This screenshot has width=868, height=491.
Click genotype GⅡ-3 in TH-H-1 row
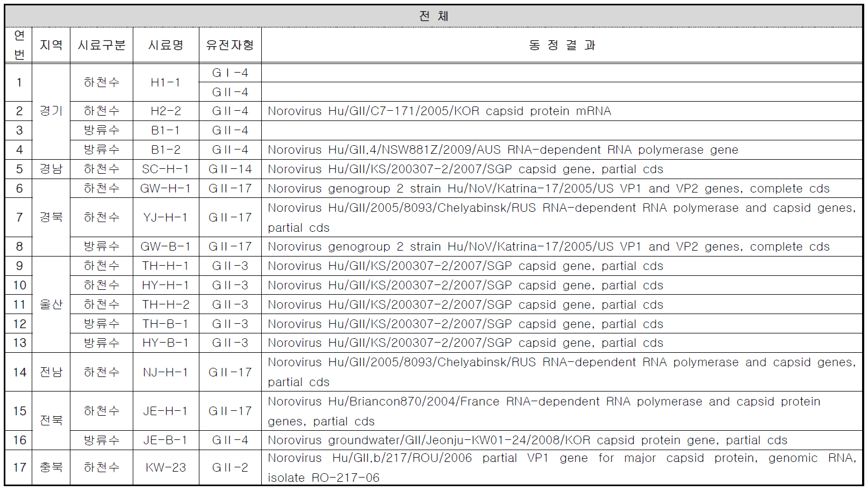[x=230, y=266]
